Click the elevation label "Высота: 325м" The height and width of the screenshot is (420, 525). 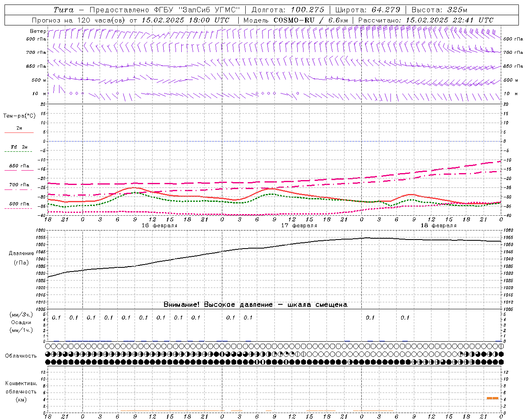[439, 10]
